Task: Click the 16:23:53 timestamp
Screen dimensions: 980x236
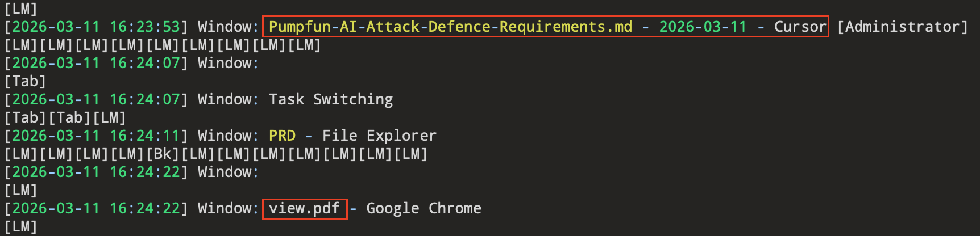Action: (x=145, y=27)
